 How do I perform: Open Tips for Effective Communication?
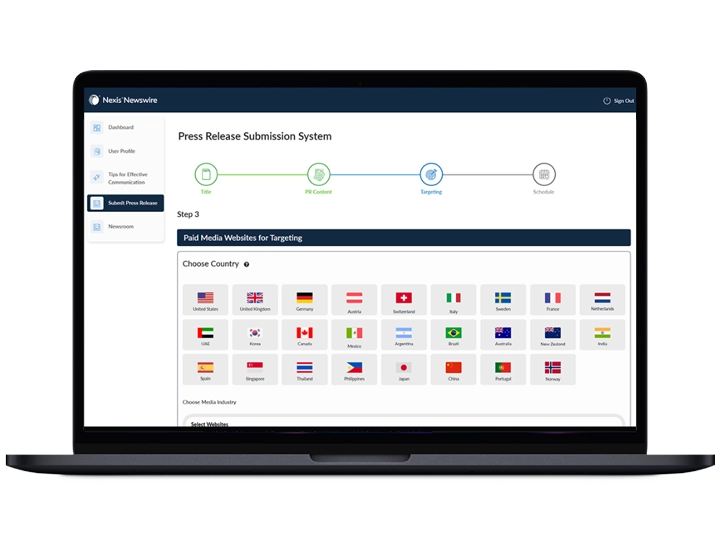pos(125,178)
